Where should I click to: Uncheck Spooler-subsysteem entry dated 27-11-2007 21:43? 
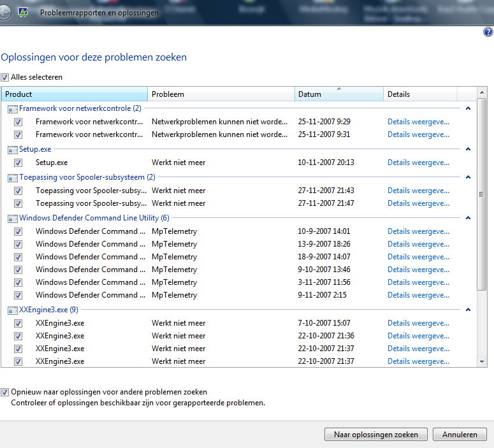point(18,191)
